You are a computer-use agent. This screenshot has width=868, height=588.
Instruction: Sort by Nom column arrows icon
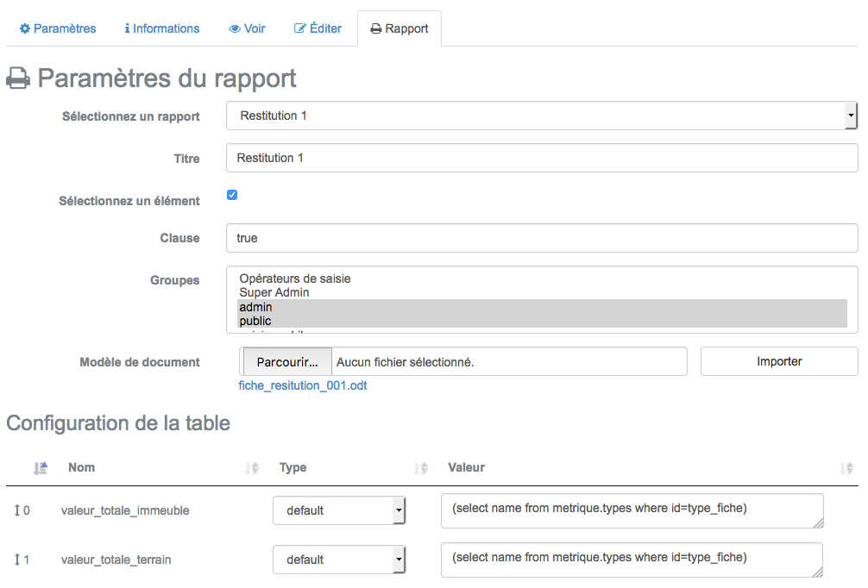(252, 468)
